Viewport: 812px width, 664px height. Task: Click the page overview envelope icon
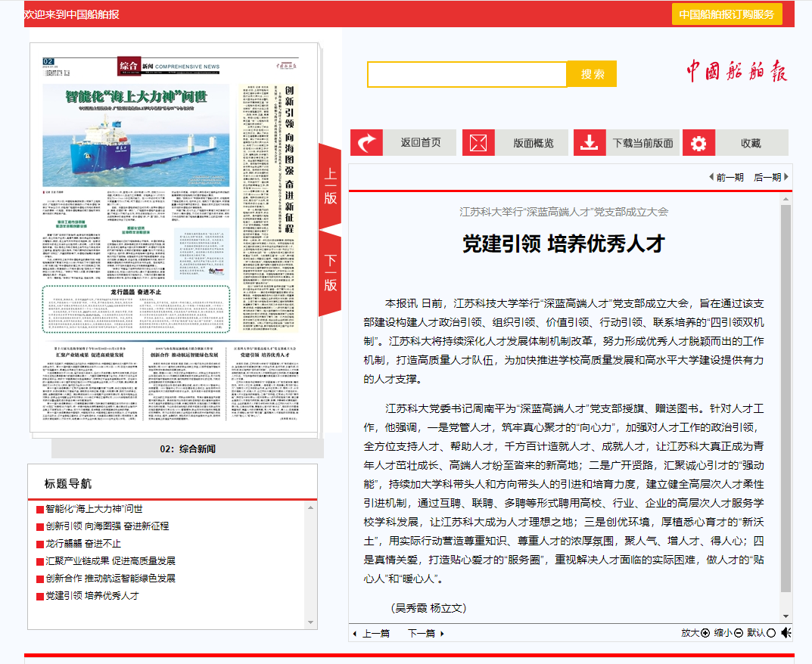coord(478,143)
